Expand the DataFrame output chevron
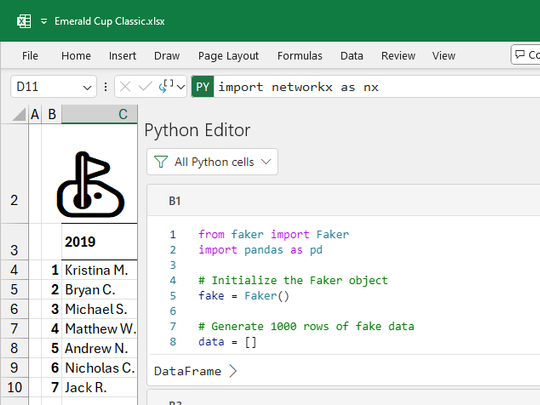This screenshot has height=405, width=540. pos(233,371)
